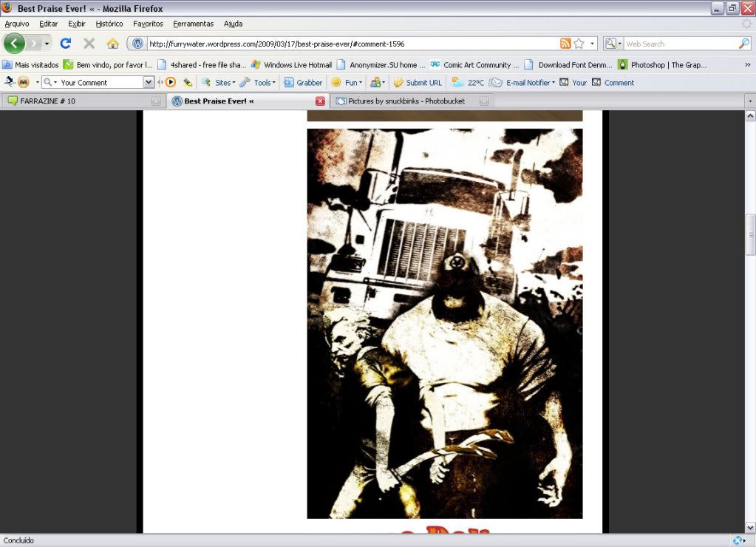Image resolution: width=756 pixels, height=547 pixels.
Task: Run search with the magnifier in Web Search
Action: [x=744, y=44]
